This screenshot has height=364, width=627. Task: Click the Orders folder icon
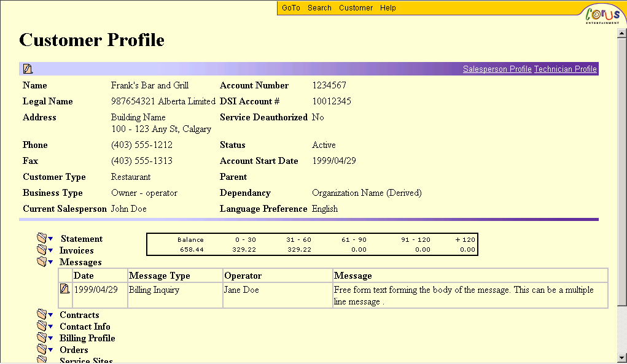tap(42, 349)
